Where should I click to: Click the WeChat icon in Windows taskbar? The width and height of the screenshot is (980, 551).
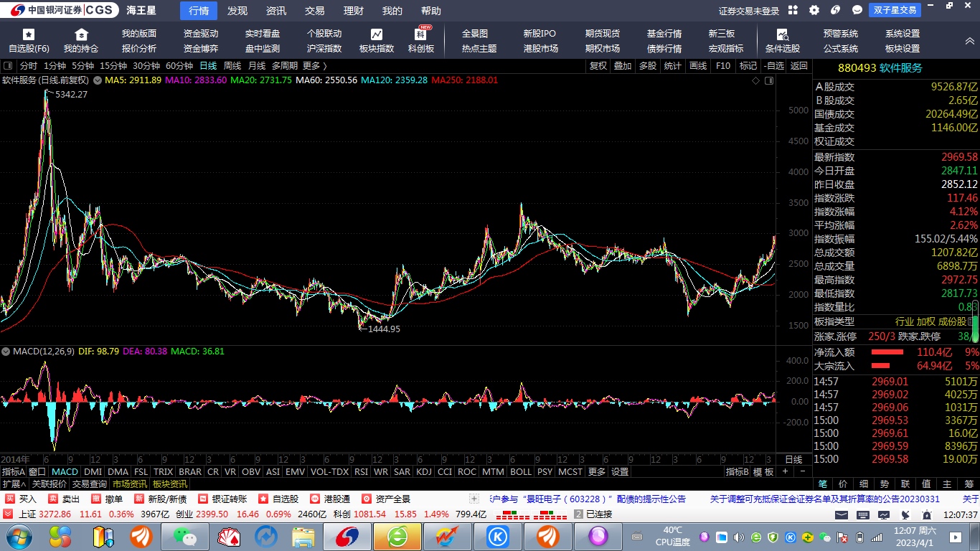pyautogui.click(x=185, y=537)
